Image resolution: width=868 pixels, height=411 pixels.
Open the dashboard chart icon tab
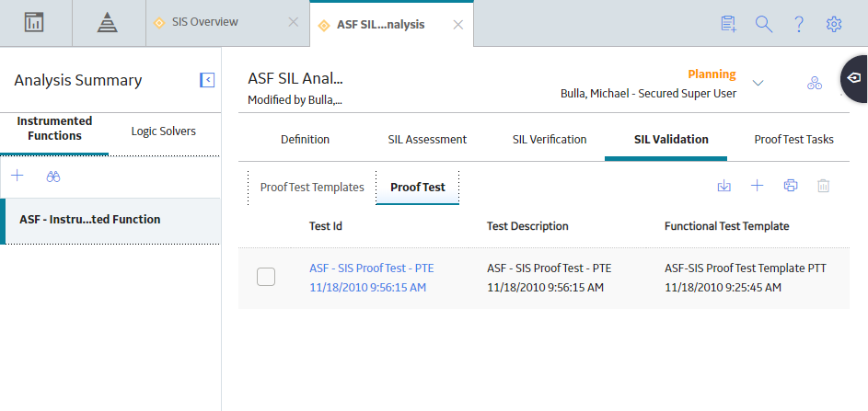point(34,23)
